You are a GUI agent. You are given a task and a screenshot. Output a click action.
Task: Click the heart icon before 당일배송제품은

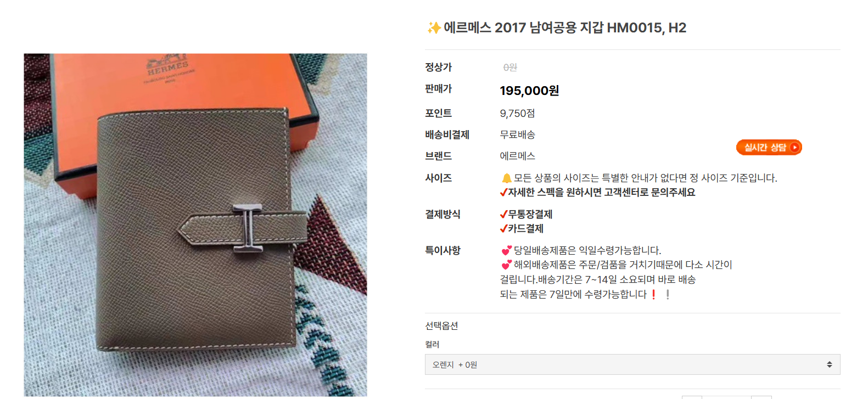[x=506, y=250]
